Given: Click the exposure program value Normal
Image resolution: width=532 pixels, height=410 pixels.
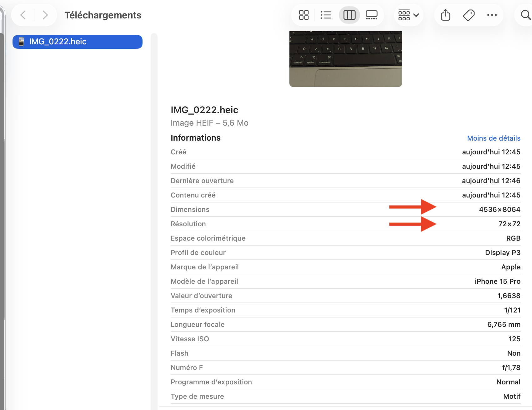Looking at the screenshot, I should click(x=509, y=382).
